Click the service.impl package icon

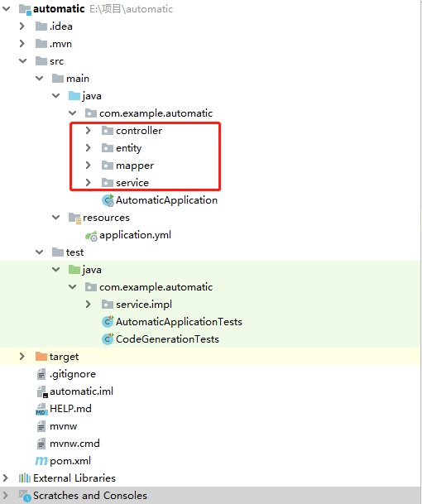[x=108, y=304]
